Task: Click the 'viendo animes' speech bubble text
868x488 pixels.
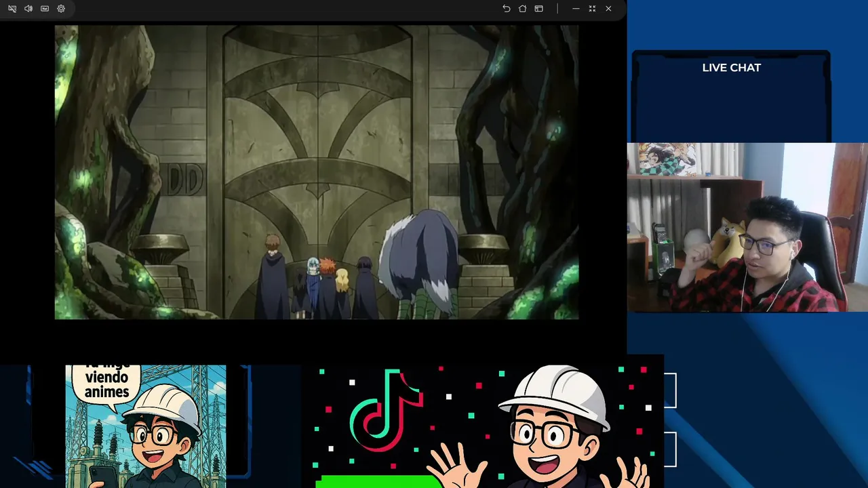Action: click(x=107, y=384)
